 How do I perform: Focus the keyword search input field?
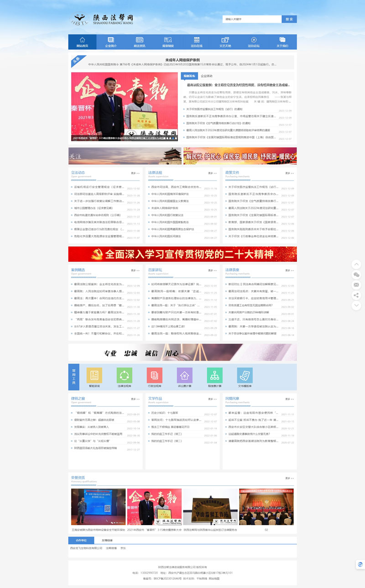coord(252,19)
